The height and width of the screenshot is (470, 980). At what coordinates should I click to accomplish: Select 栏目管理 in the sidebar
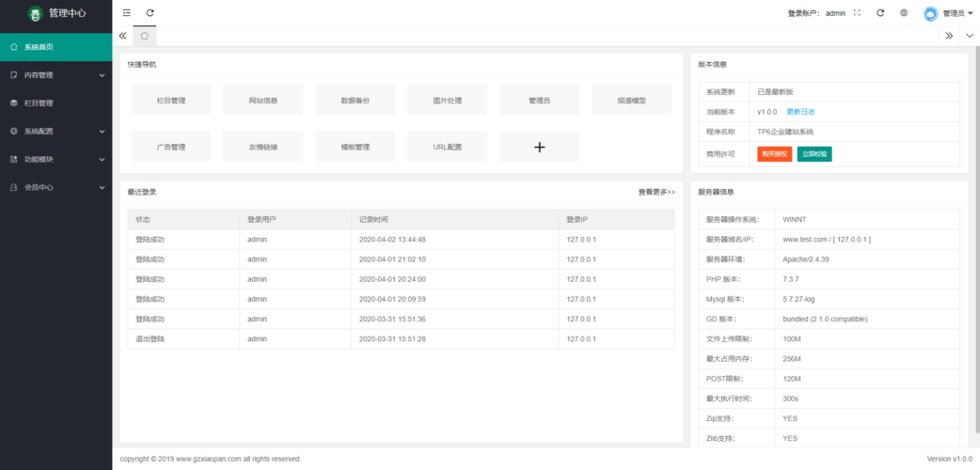coord(55,103)
